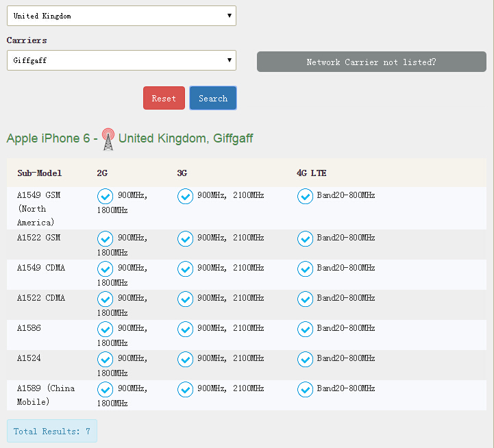This screenshot has width=494, height=448.
Task: Click 2G checkmark for A1586 row
Action: tap(106, 329)
